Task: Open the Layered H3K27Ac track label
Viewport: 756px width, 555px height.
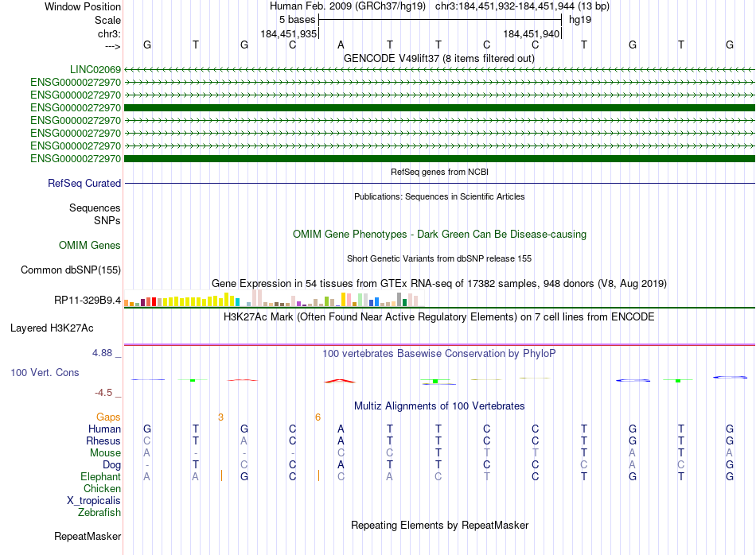Action: [52, 328]
